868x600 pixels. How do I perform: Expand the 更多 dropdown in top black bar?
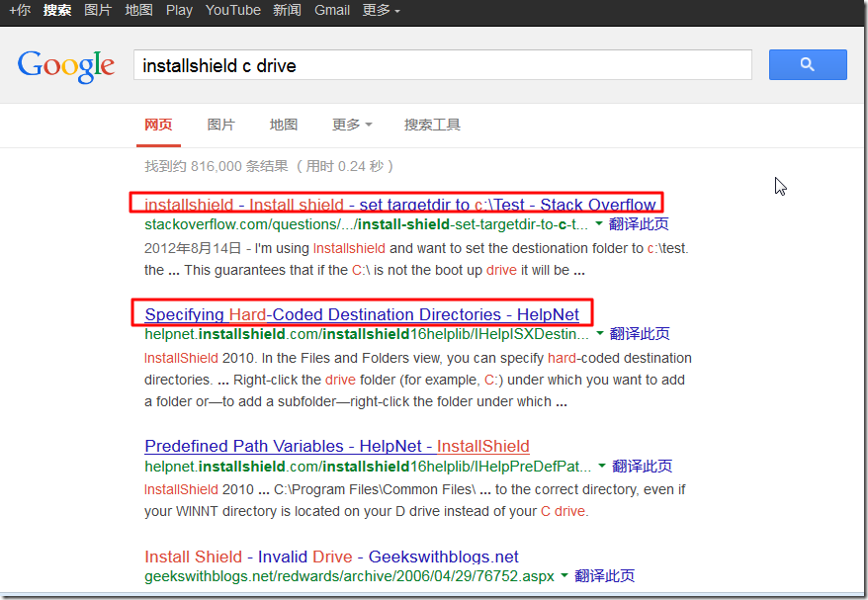[x=381, y=10]
